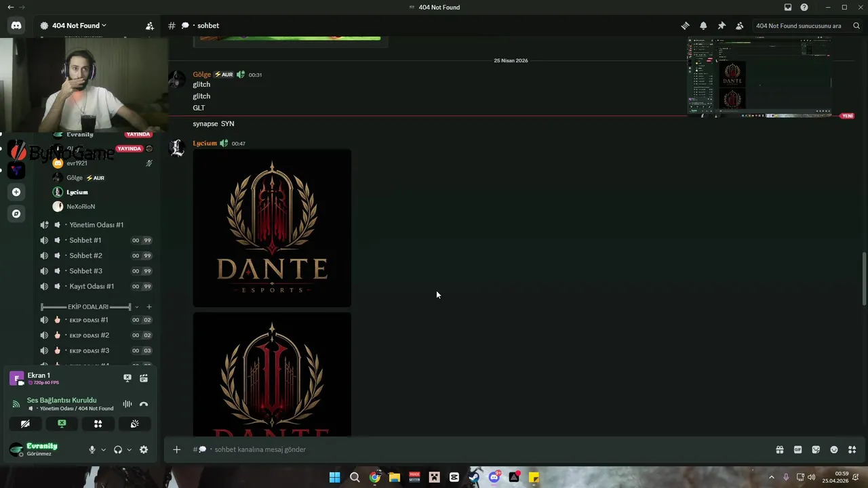Open picture-in-picture stream preview

pos(759,77)
